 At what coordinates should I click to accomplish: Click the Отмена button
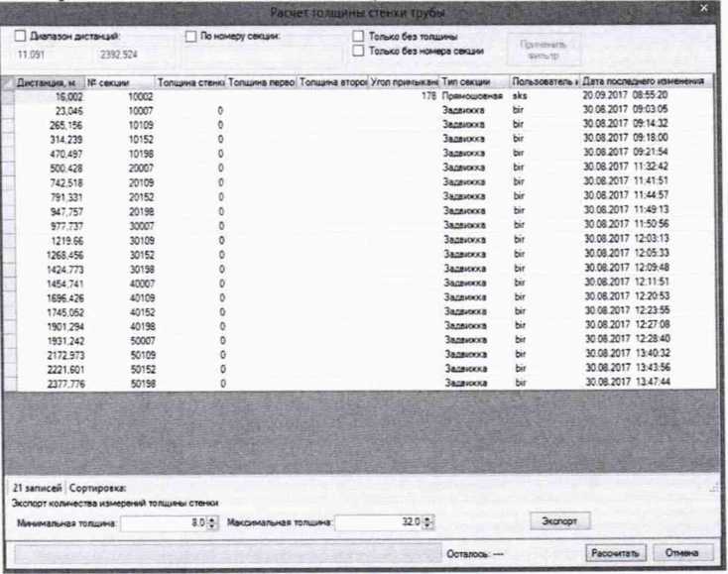pyautogui.click(x=682, y=553)
